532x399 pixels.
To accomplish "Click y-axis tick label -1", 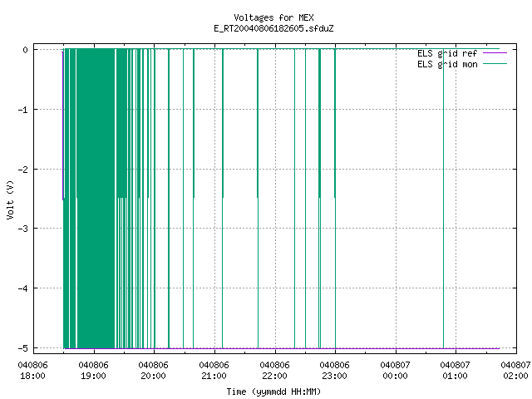I will [x=22, y=110].
